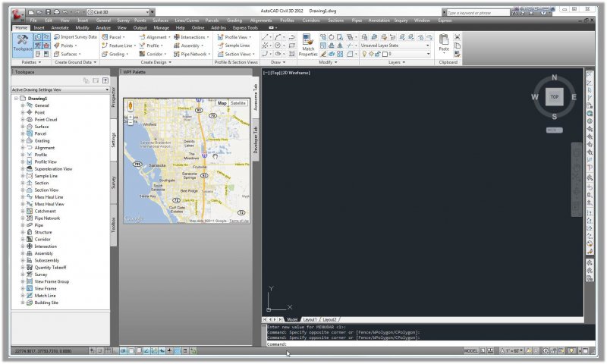
Task: Click the Rotate modify tool
Action: coord(332,37)
